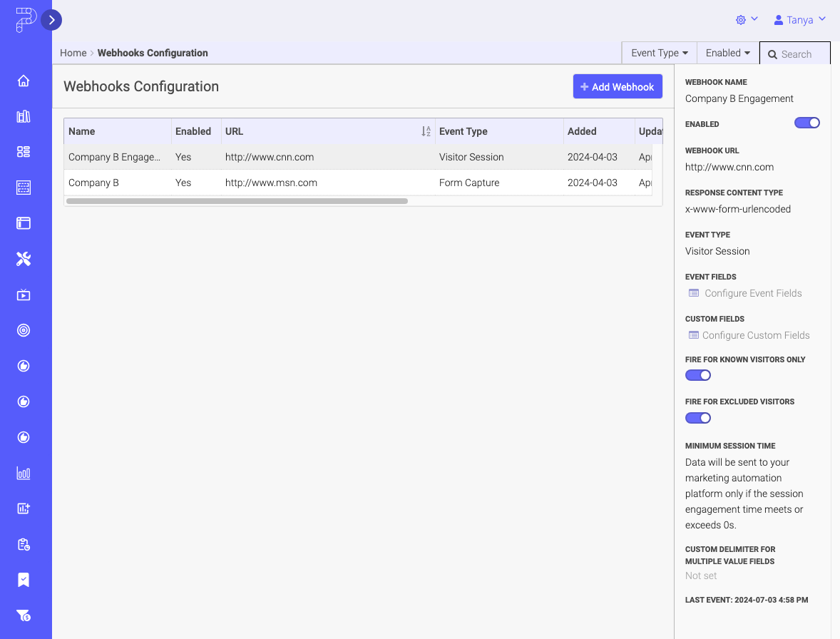The image size is (840, 639).
Task: Open the Home dashboard icon
Action: 24,81
